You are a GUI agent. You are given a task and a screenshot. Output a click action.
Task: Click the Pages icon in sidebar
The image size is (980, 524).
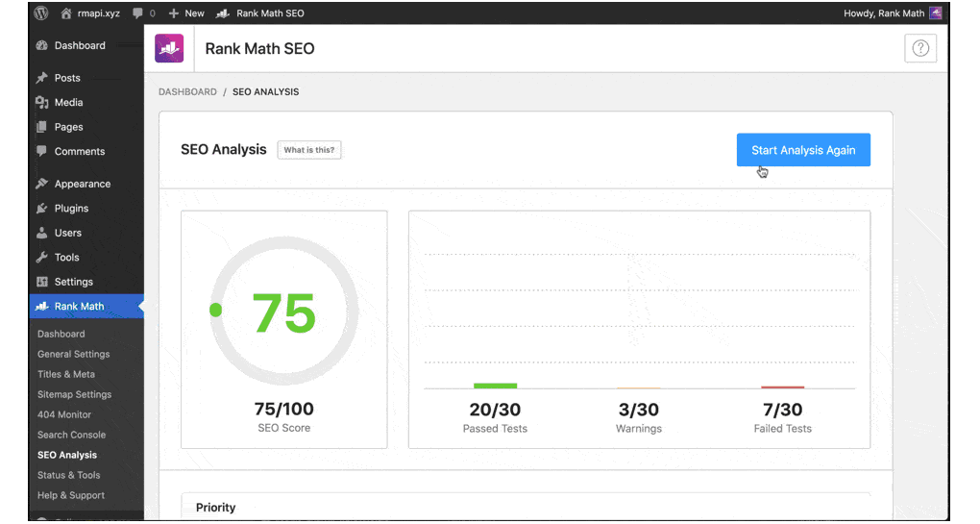tap(42, 127)
